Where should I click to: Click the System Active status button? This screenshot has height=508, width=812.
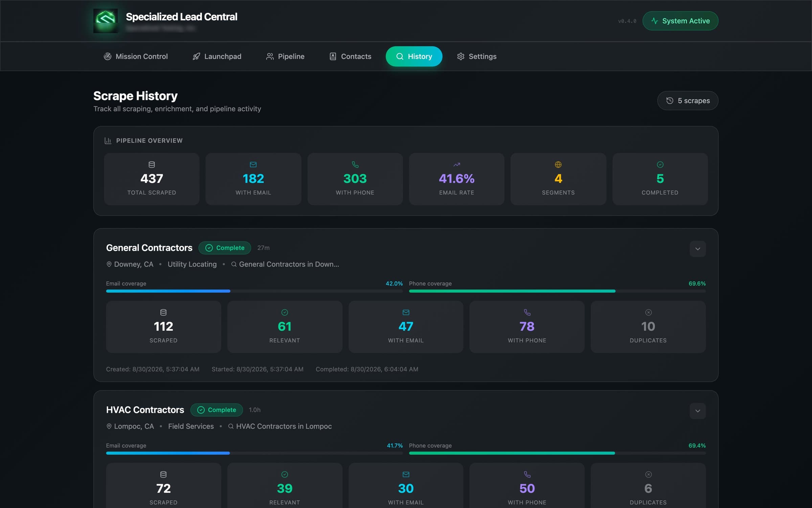680,21
